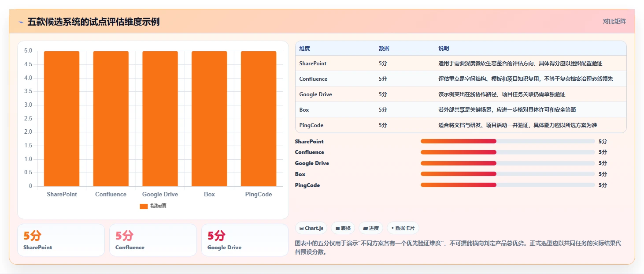Viewport: 644px width, 274px height.
Task: Click the 数据卡片 tag
Action: (403, 228)
